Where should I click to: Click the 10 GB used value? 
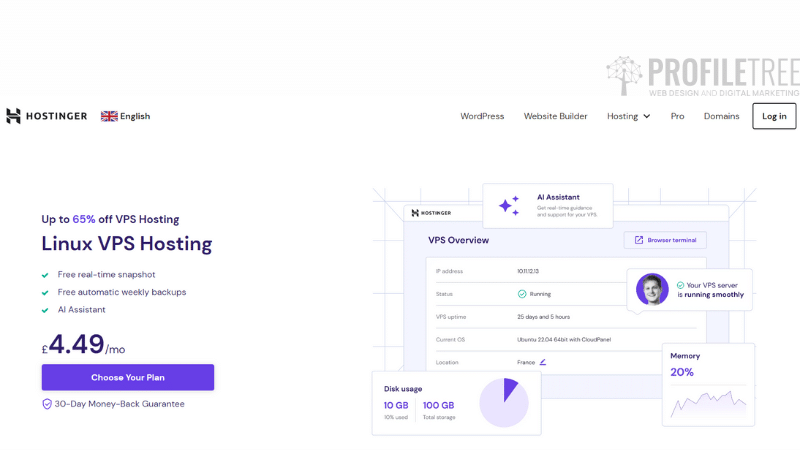396,405
